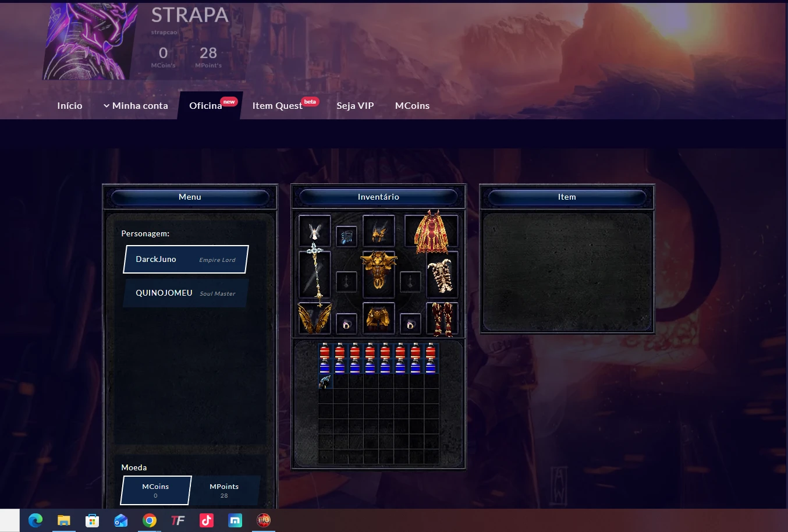
Task: Click the equipped golden helmet item
Action: (x=378, y=231)
